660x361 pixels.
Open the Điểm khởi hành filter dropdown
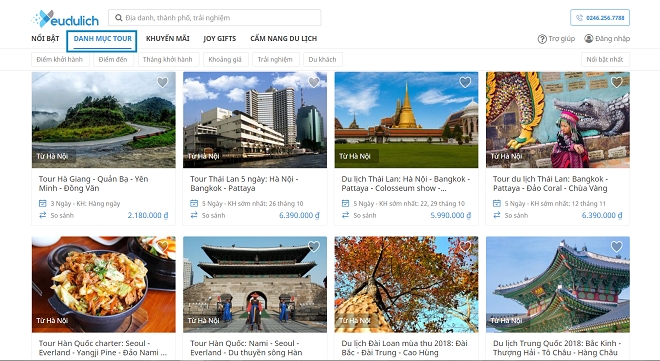[x=60, y=59]
